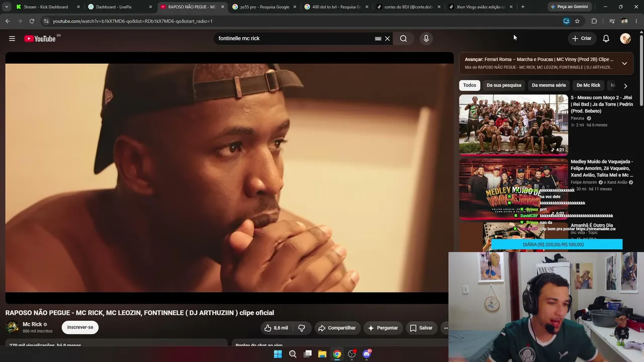
Task: Select the De Mc Rick filter chip
Action: tap(588, 85)
